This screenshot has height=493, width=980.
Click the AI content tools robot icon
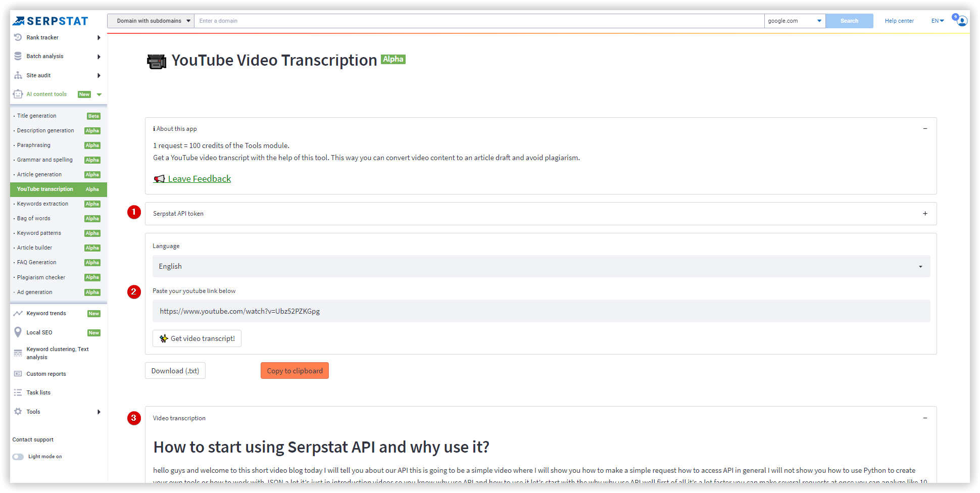point(18,94)
